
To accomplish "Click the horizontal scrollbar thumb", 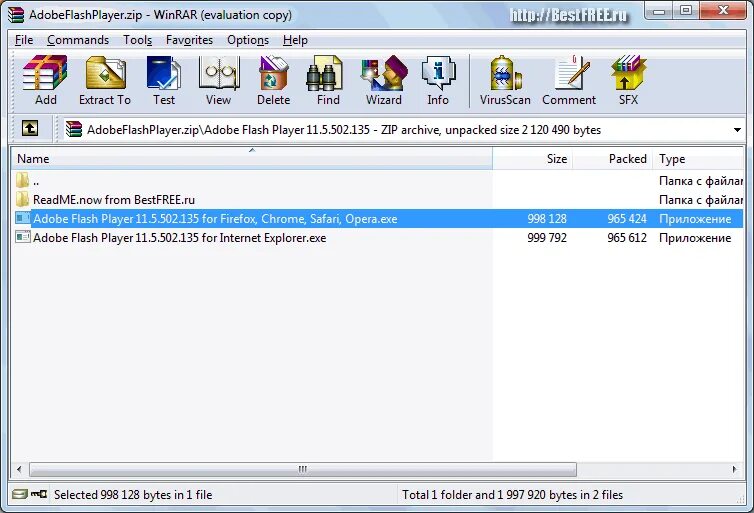I will (303, 469).
